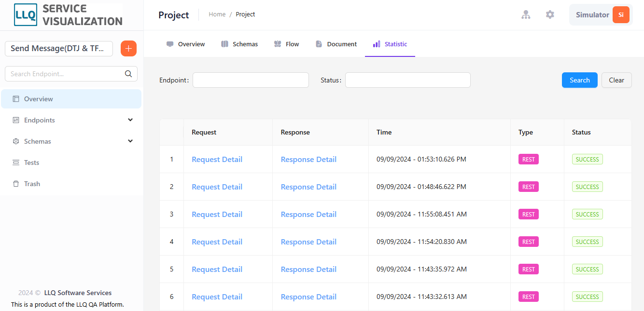This screenshot has width=644, height=311.
Task: Go to Home in the breadcrumb
Action: [x=217, y=14]
